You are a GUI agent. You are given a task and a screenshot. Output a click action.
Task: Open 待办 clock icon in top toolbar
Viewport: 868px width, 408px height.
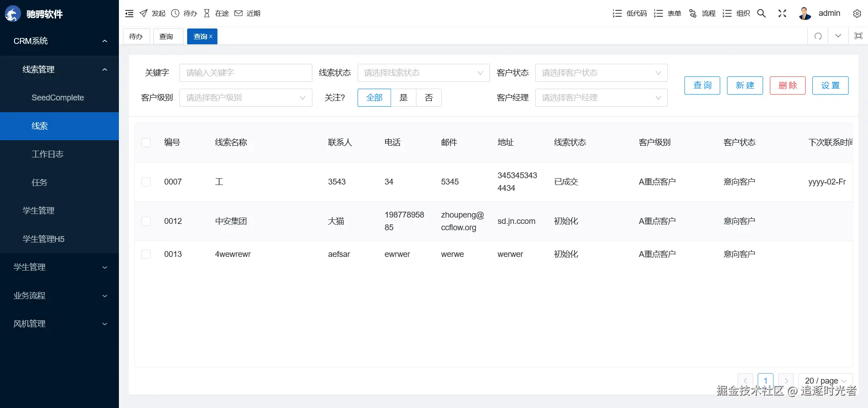[x=175, y=13]
